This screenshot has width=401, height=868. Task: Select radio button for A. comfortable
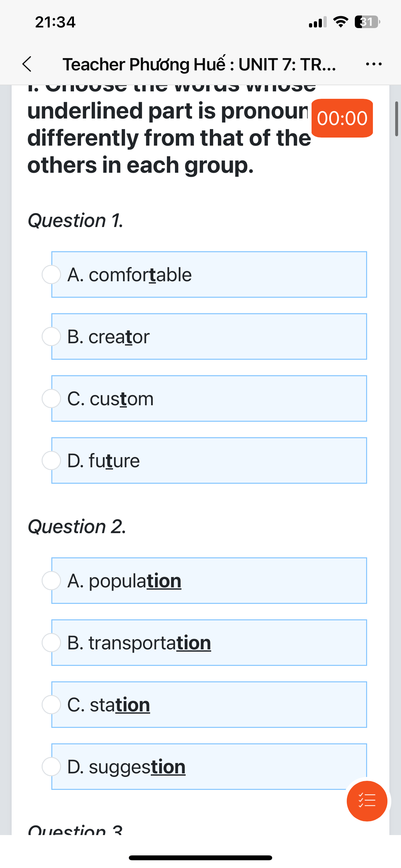(x=51, y=274)
